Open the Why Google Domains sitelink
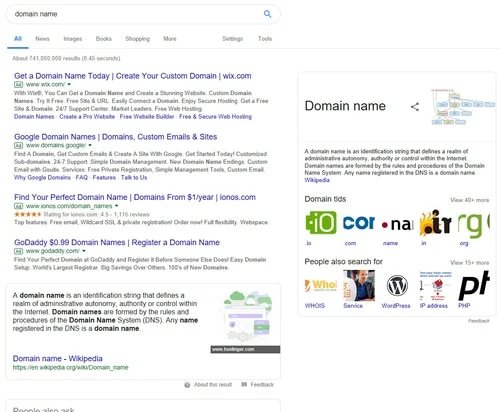 (42, 178)
